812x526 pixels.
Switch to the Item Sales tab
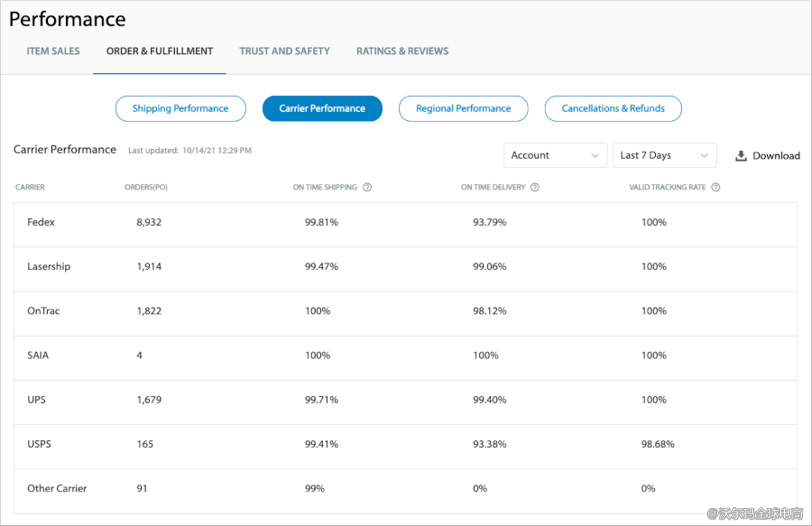point(53,51)
